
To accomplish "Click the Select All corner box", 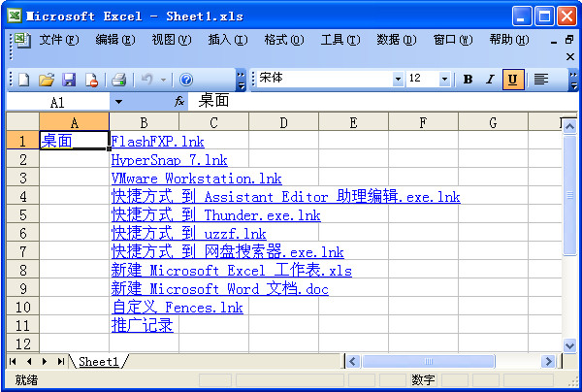I will 22,121.
